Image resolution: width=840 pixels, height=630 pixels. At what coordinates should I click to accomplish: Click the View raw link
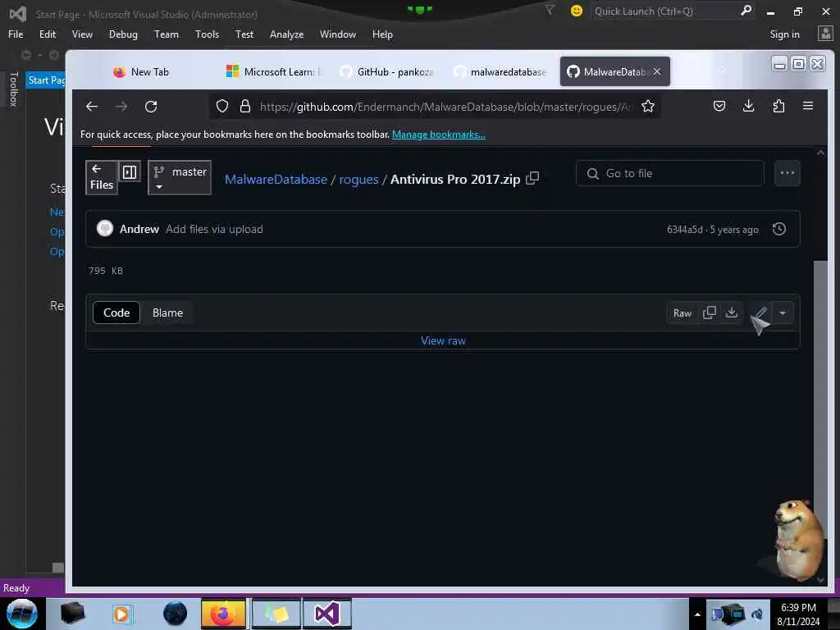point(443,340)
